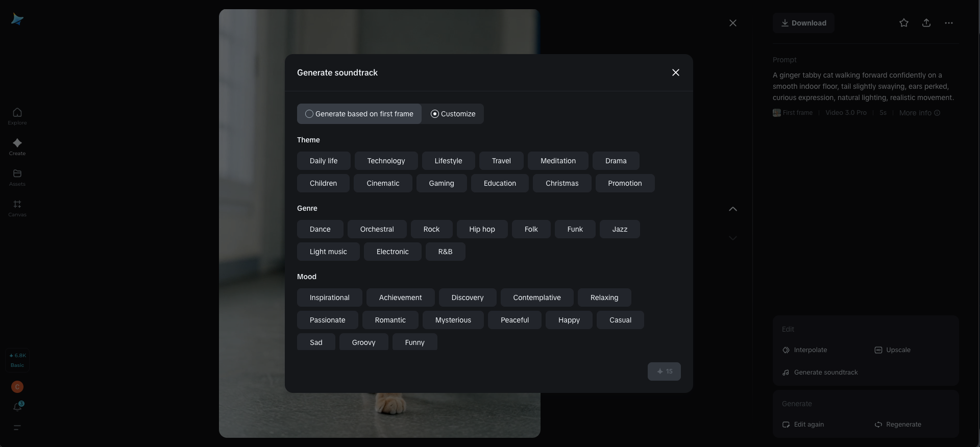
Task: Go to next video with down chevron
Action: point(733,238)
